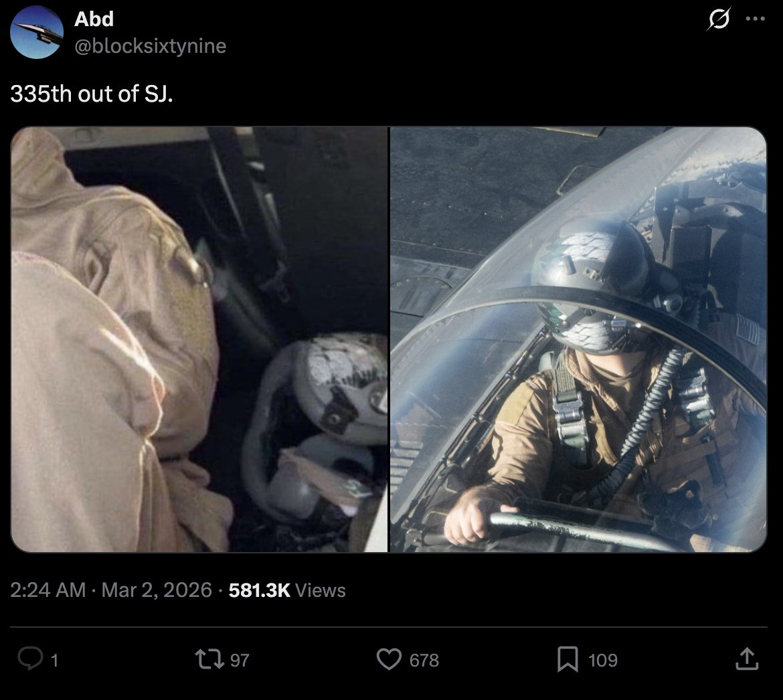Click the Grok explain post icon

point(719,19)
